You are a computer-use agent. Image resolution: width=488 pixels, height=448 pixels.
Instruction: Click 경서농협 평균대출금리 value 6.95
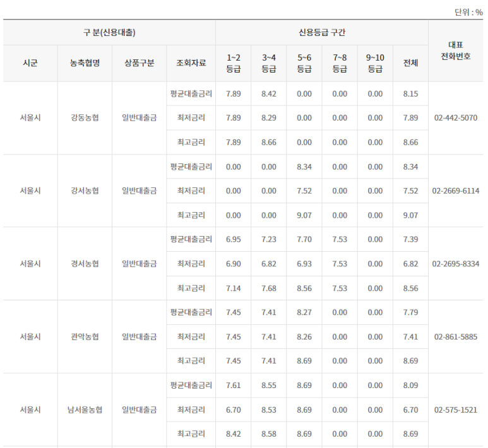click(x=234, y=239)
